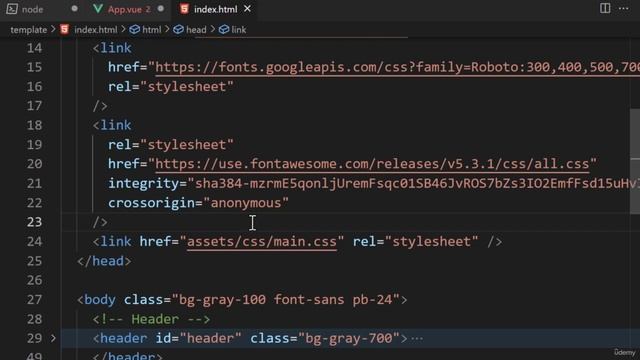Click the unsaved dot on App.vue tab
Viewport: 640px width, 360px height.
[161, 9]
